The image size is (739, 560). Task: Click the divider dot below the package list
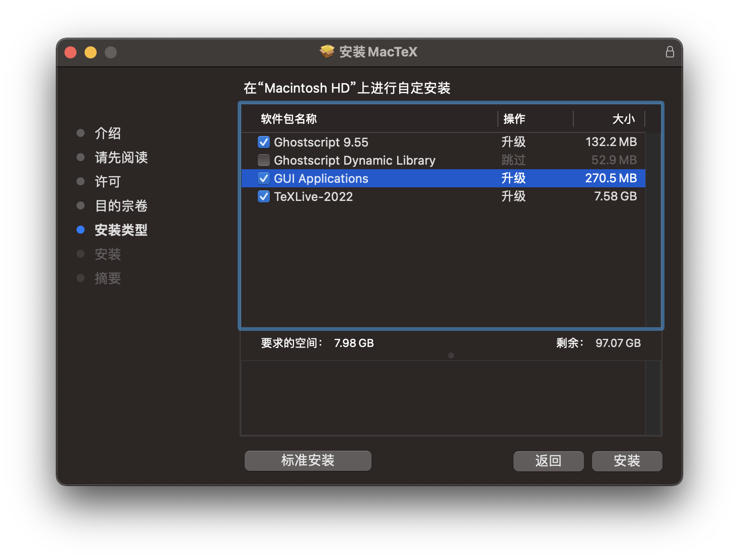pos(451,355)
